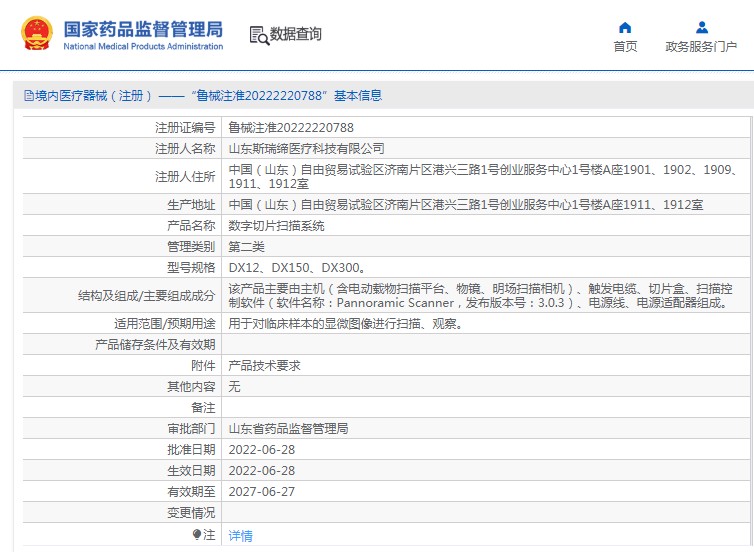Click the 型号规格 label
The height and width of the screenshot is (552, 754).
coord(191,267)
